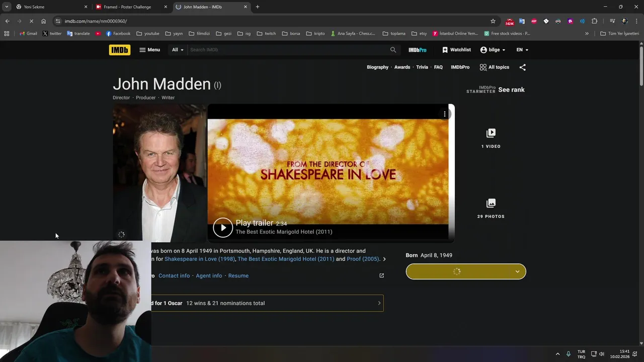Open the EN language dropdown
Viewport: 644px width, 362px height.
tap(522, 50)
